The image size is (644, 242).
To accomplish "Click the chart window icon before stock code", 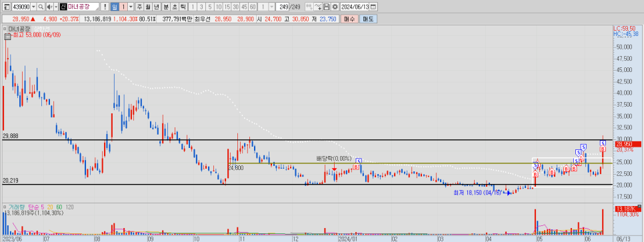I will click(x=6, y=7).
